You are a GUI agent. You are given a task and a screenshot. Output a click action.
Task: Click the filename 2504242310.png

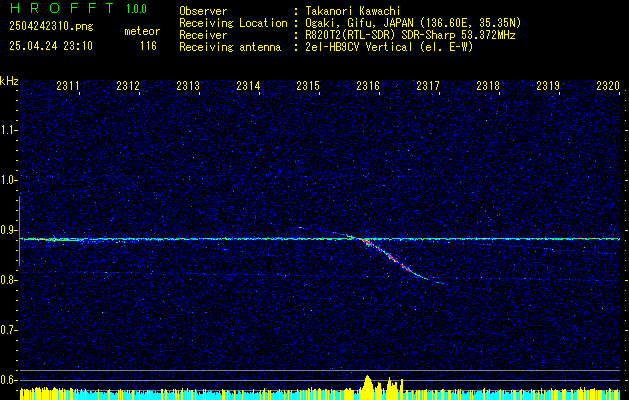pyautogui.click(x=51, y=27)
